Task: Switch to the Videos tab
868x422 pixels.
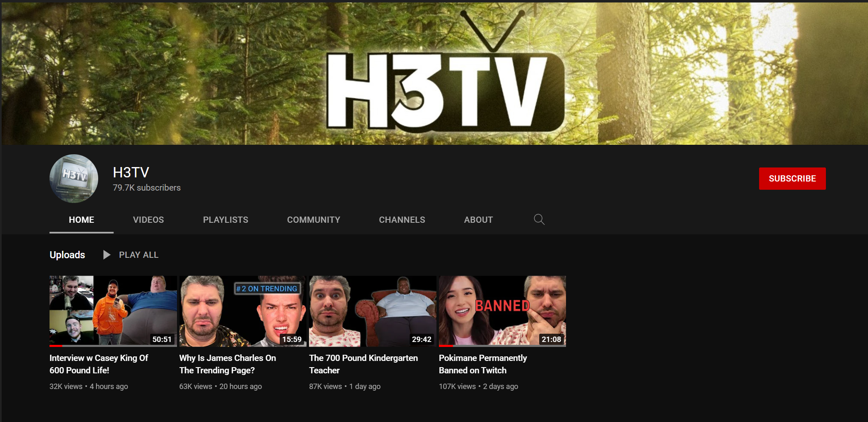Action: (149, 220)
